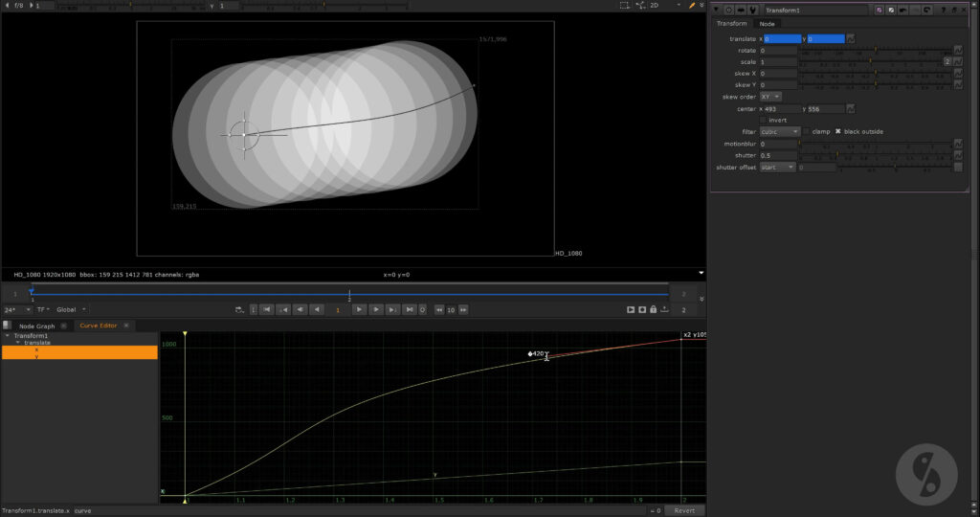Play timeline backward

[x=317, y=309]
